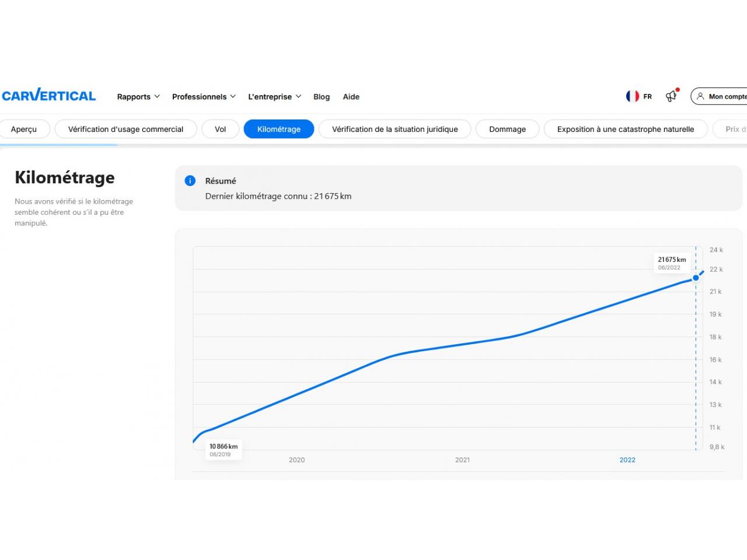Expand the Professionnels dropdown menu

click(204, 97)
